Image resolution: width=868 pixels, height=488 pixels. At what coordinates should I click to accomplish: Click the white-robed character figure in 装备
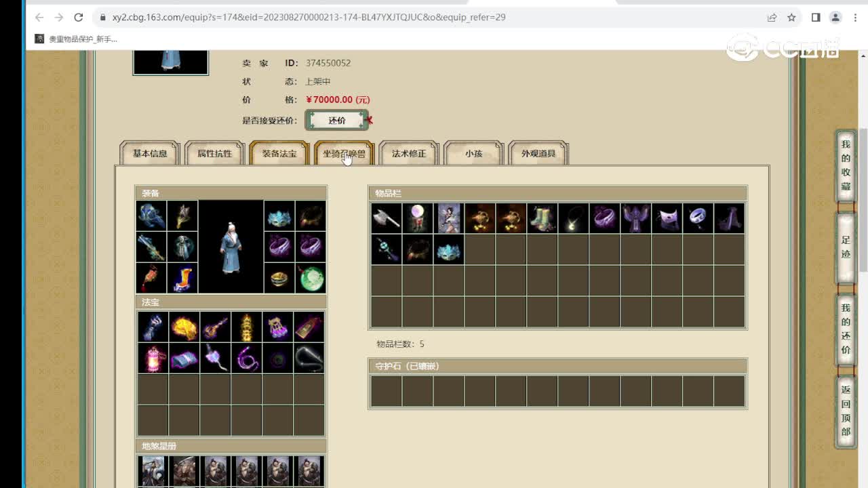(x=231, y=247)
